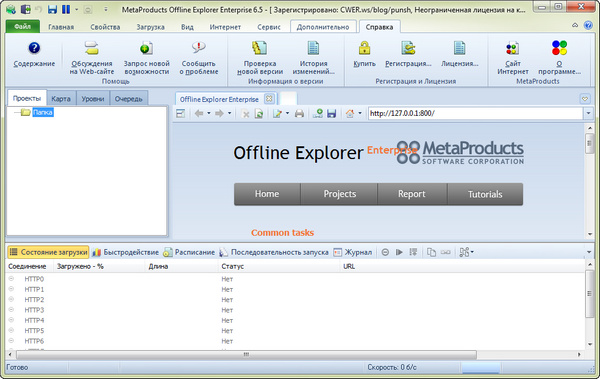Print the current browser page
Viewport: 600px width, 379px height.
299,114
